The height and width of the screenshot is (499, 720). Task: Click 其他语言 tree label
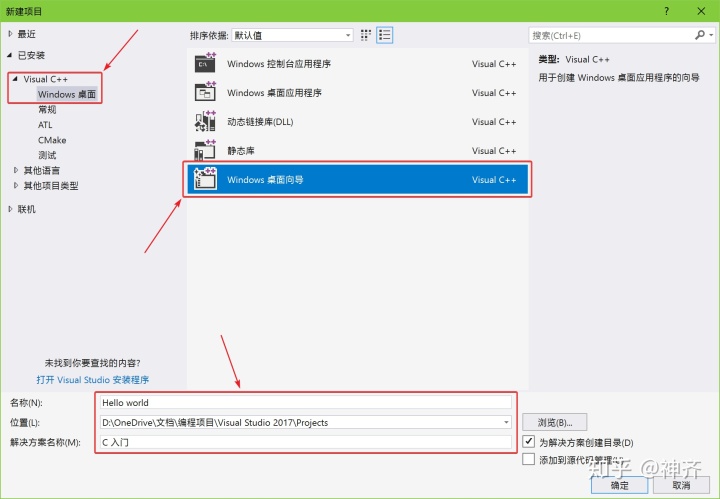[42, 170]
